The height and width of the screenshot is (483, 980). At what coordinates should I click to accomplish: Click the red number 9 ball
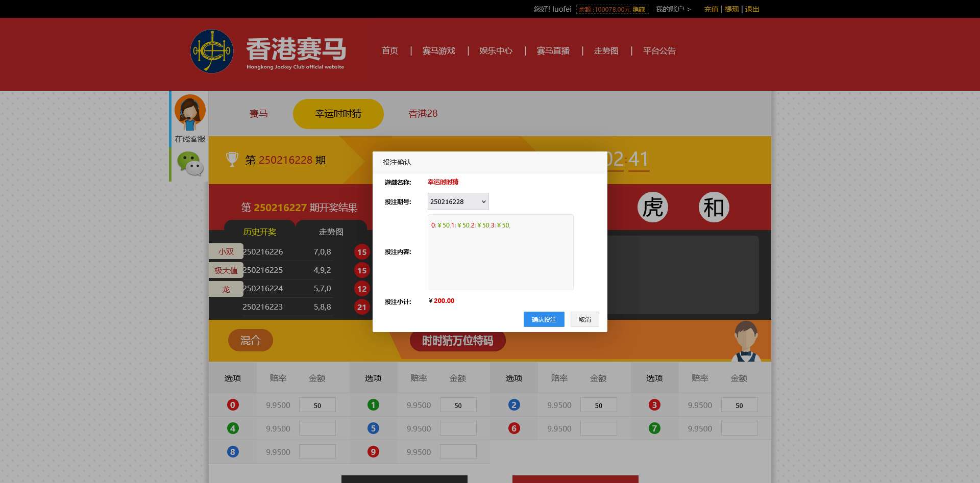pos(373,452)
